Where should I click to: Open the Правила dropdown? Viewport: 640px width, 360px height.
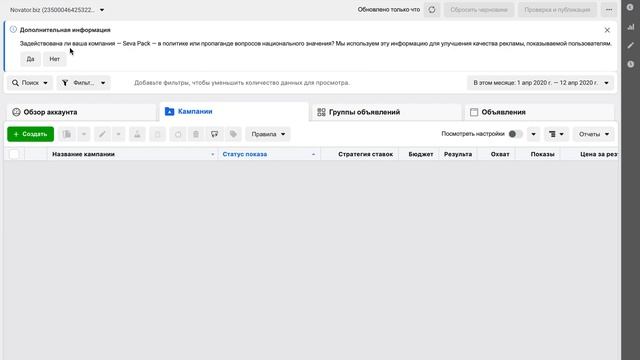click(268, 134)
